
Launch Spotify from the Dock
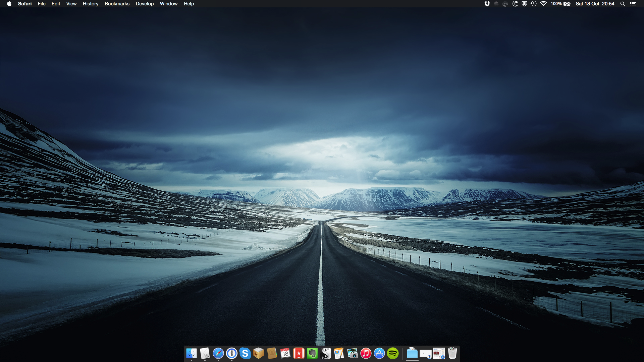[393, 353]
